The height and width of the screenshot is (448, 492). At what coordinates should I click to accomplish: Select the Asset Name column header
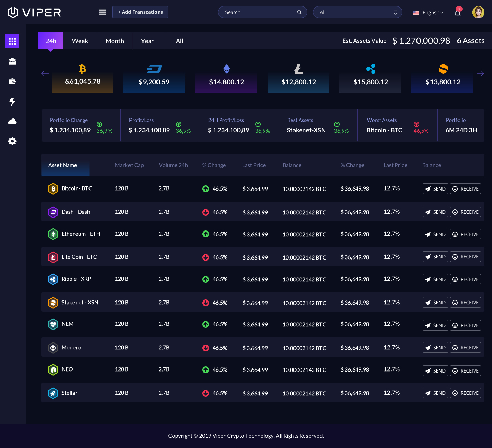[65, 165]
